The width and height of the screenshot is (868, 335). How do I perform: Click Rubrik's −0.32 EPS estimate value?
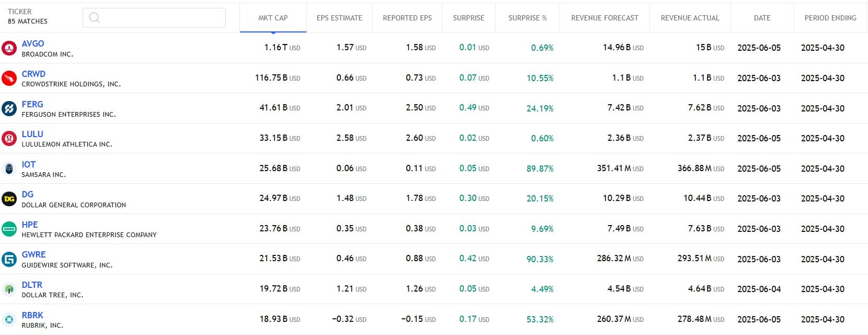(349, 319)
